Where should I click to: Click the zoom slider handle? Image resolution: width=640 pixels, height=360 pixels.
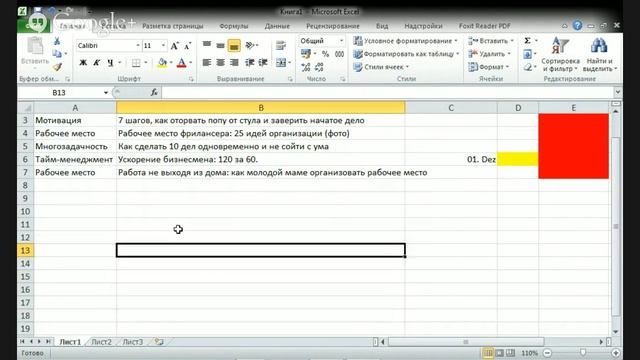583,353
